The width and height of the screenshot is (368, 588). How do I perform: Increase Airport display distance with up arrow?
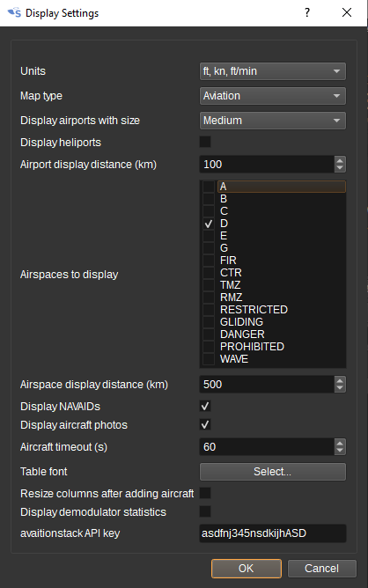pos(340,161)
